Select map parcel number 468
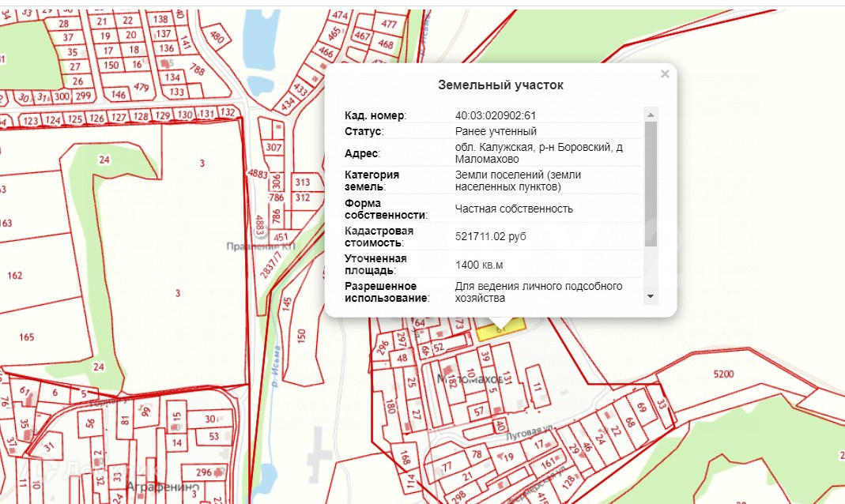The width and height of the screenshot is (845, 504). 386,43
